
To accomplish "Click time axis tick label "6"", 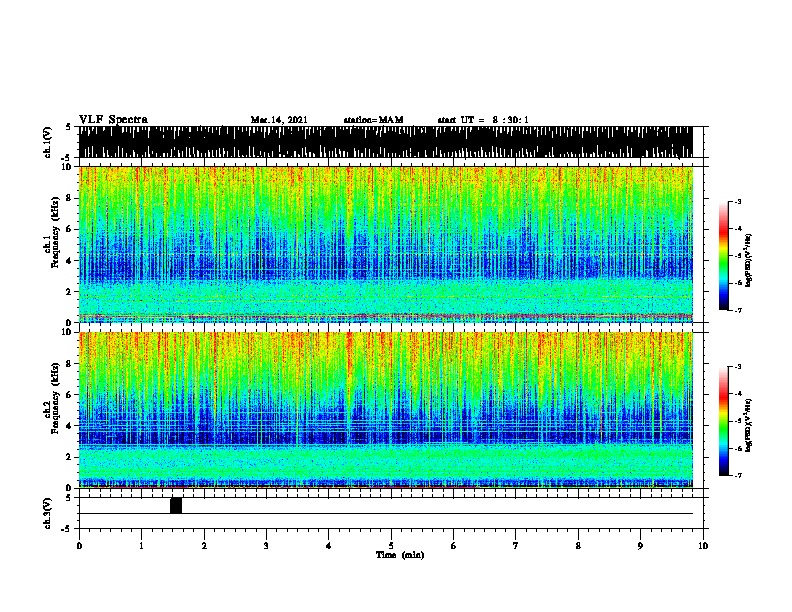I will (453, 546).
